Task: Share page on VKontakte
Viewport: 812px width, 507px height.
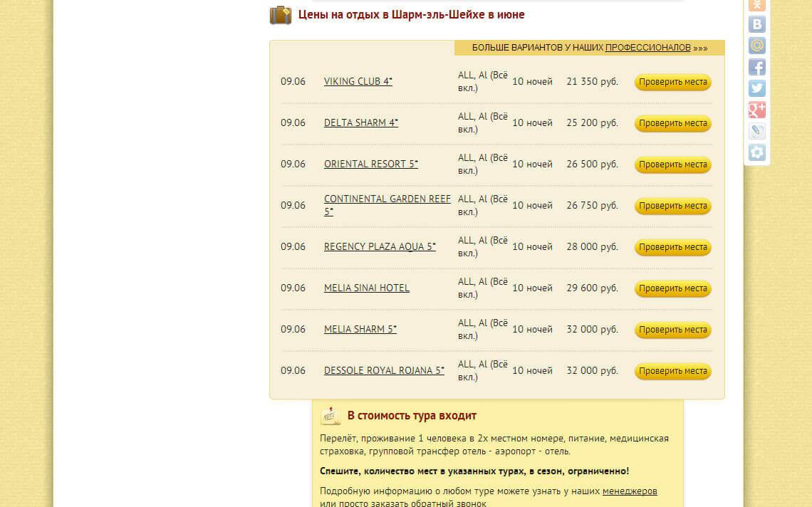Action: [x=756, y=24]
